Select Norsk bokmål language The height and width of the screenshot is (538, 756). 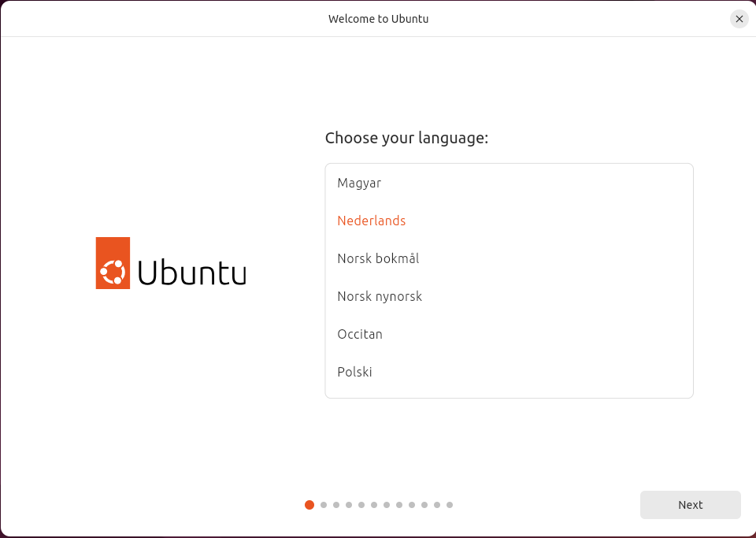click(509, 258)
